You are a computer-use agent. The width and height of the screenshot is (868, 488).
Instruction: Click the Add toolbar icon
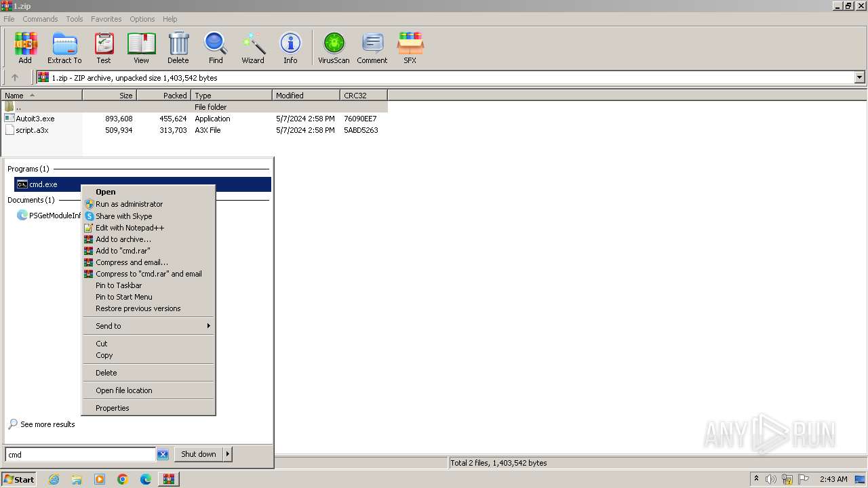coord(25,47)
